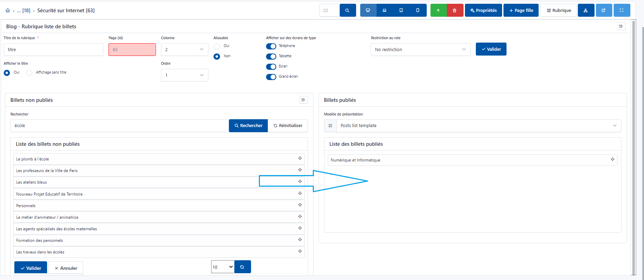The height and width of the screenshot is (280, 644).
Task: Click the refresh icon beside page size
Action: coord(242,267)
